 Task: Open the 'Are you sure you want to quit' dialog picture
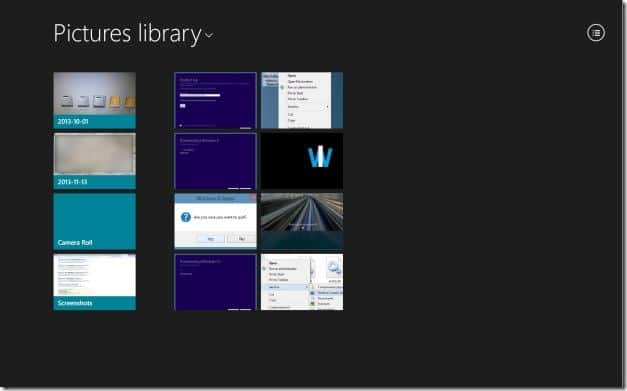(x=216, y=221)
